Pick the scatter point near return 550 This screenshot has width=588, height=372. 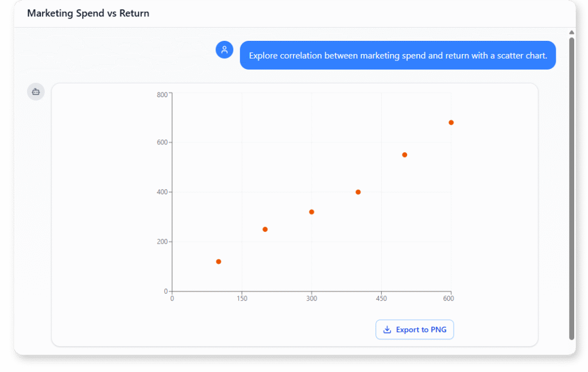point(405,155)
